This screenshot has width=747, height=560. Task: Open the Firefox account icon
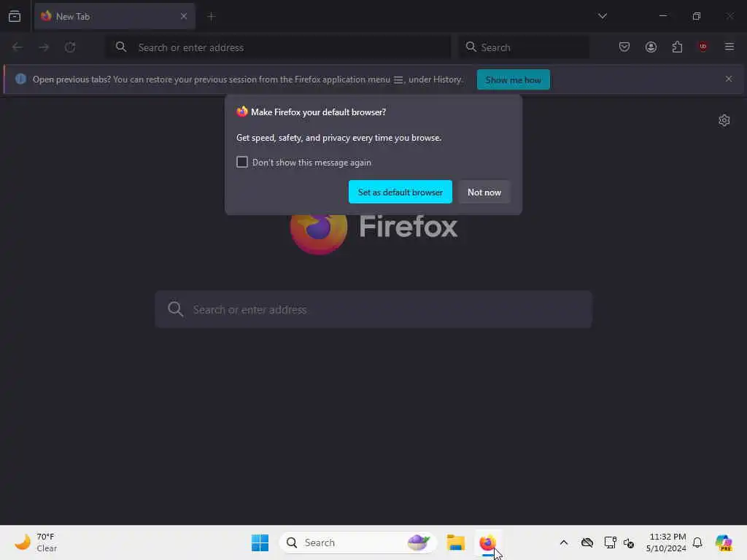651,47
